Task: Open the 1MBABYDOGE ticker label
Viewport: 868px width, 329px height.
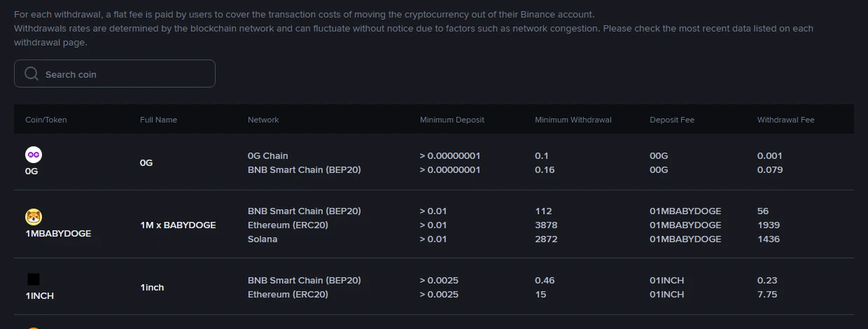Action: [x=58, y=233]
